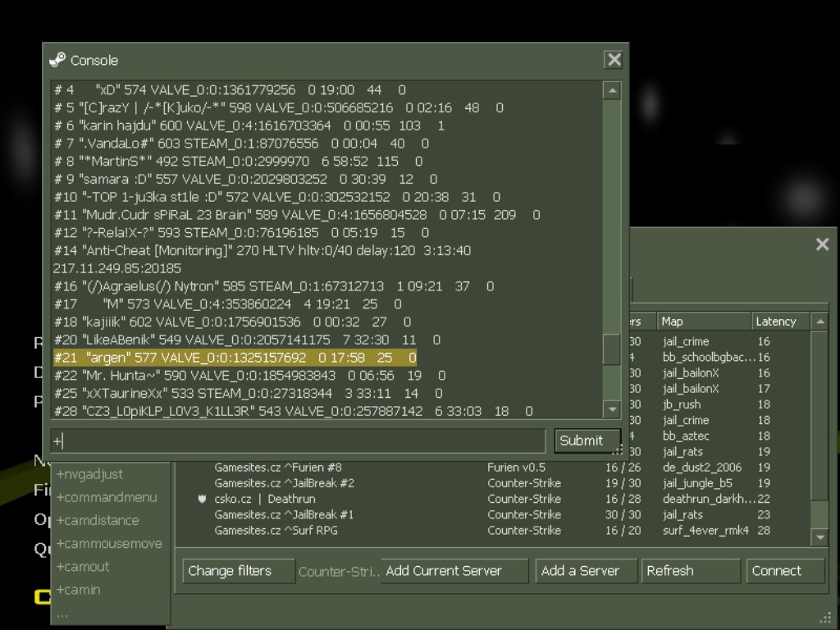This screenshot has height=630, width=840.
Task: Click the de_dust2_2006 map cell
Action: 702,467
